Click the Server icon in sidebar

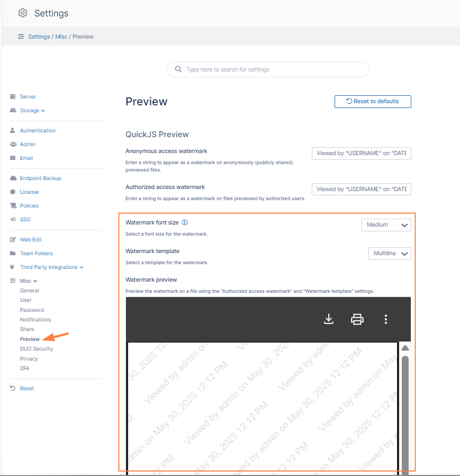(13, 96)
